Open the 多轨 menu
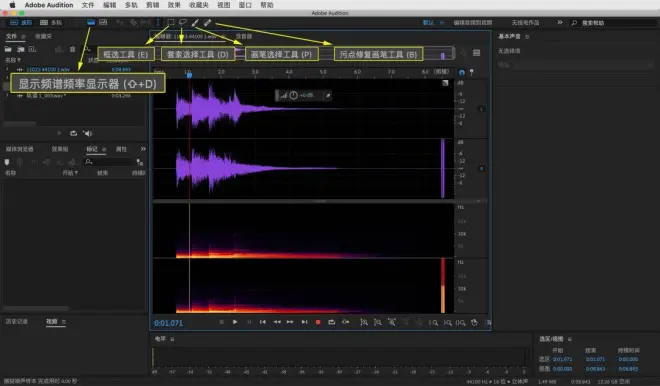Viewport: 660px width, 386px height. tap(131, 5)
